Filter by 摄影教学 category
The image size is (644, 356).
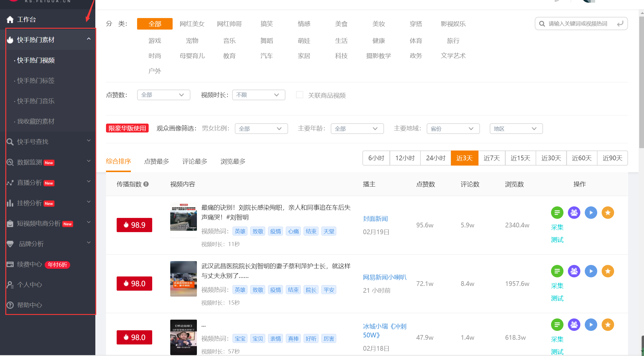[x=379, y=56]
